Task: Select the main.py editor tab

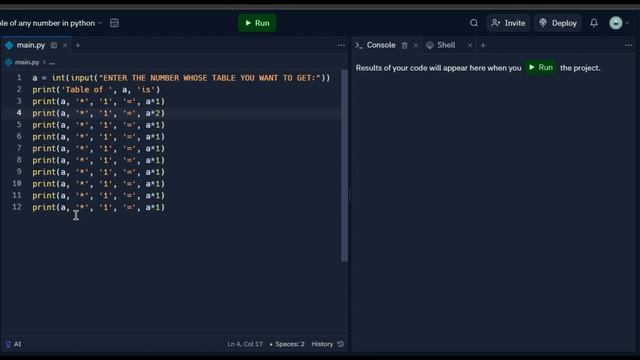Action: point(31,45)
